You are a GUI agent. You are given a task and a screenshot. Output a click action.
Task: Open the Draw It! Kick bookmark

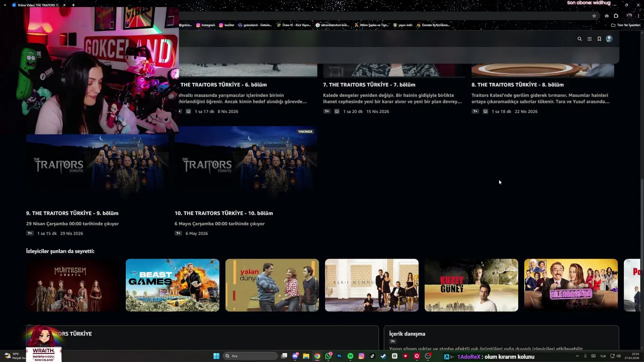[x=294, y=25]
